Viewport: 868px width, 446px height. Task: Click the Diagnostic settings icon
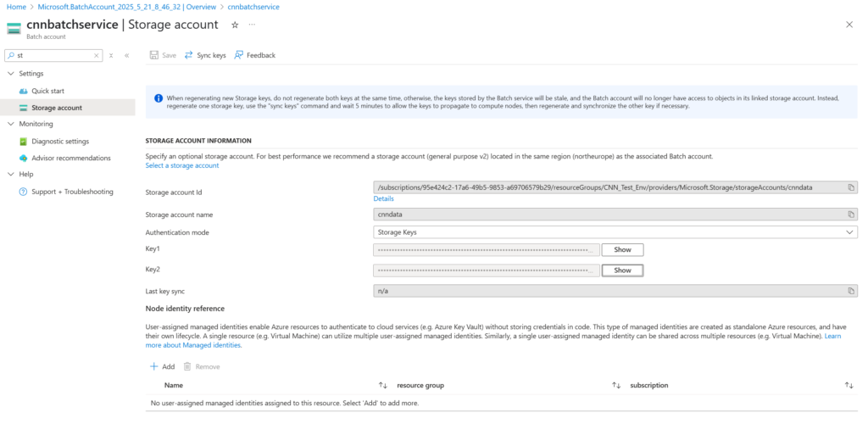tap(23, 142)
